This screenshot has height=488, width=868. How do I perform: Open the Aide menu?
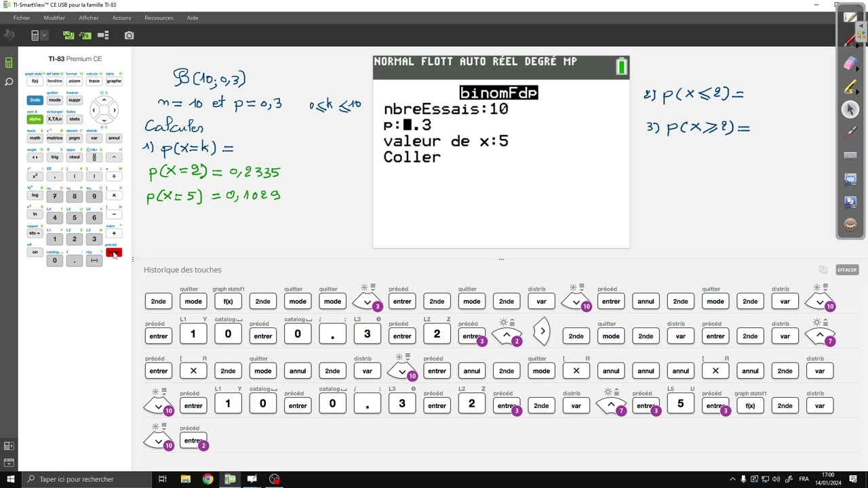pyautogui.click(x=193, y=18)
